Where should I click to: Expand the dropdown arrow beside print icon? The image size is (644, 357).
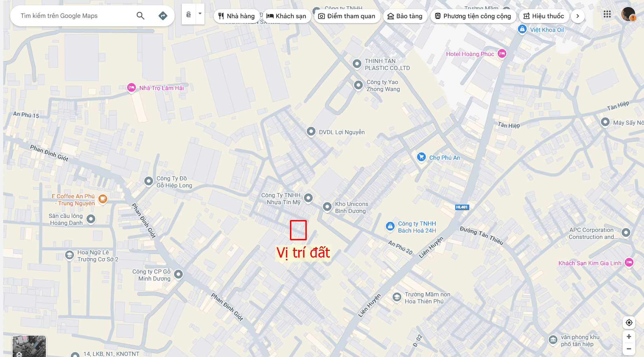pos(200,14)
